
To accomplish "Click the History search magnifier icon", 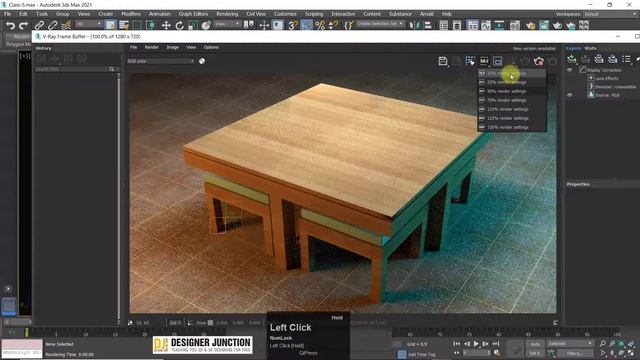I will 112,69.
